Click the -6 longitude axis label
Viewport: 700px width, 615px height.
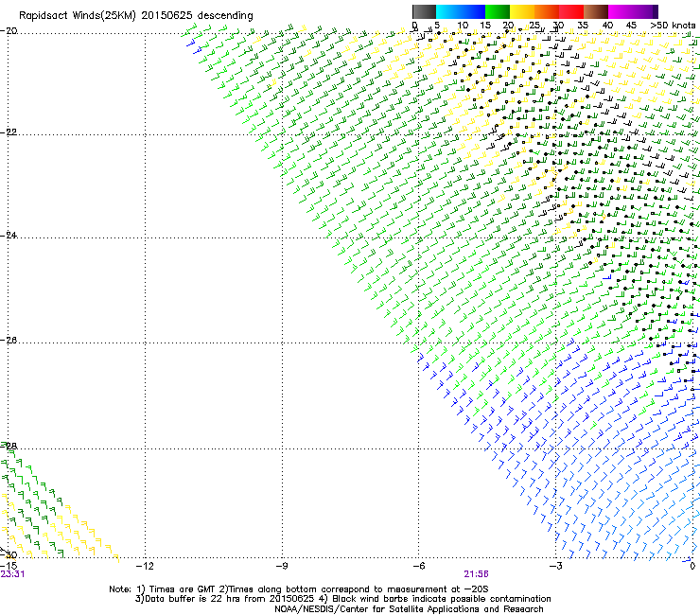[418, 567]
